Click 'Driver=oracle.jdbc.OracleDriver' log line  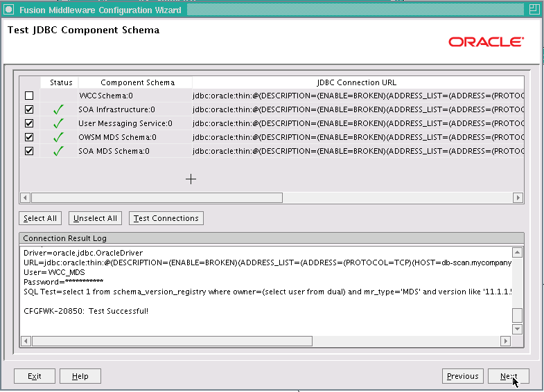point(83,253)
